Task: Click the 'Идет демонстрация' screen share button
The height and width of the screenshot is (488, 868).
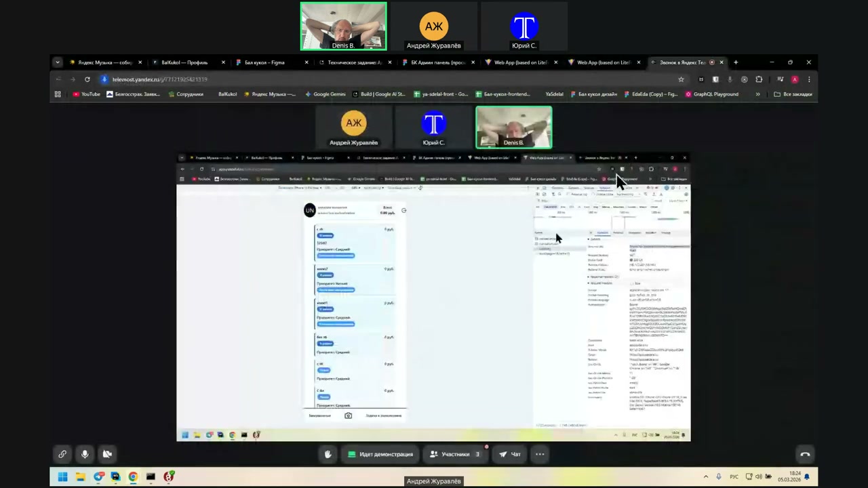Action: (380, 454)
